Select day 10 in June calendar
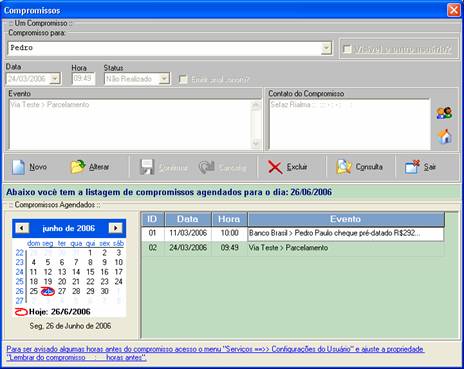 click(119, 262)
